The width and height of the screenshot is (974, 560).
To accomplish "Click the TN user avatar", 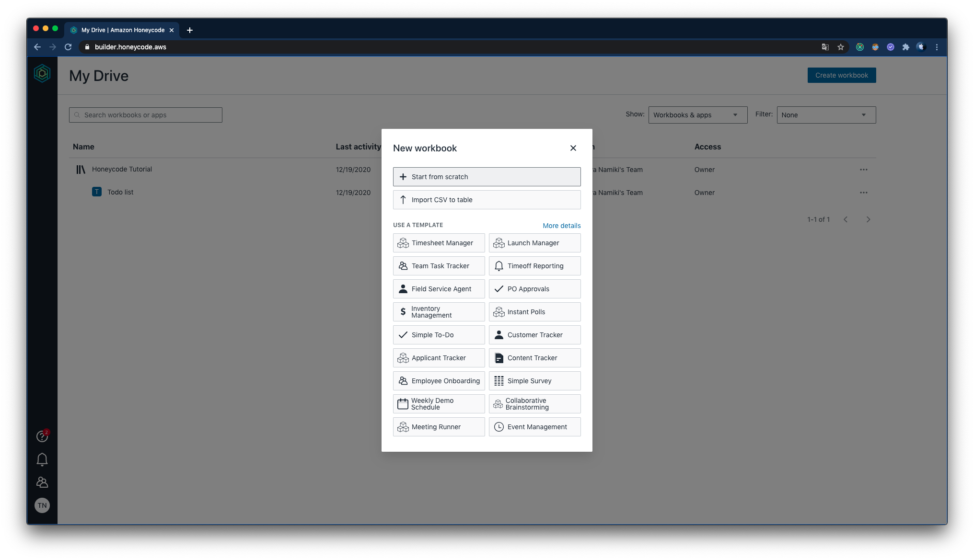I will (x=42, y=505).
